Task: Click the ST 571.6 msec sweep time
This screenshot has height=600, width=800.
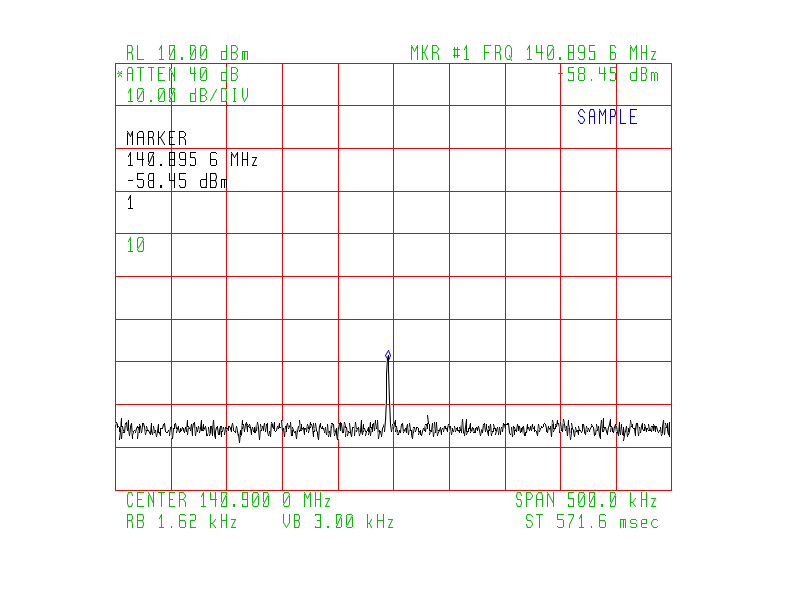Action: click(x=592, y=521)
